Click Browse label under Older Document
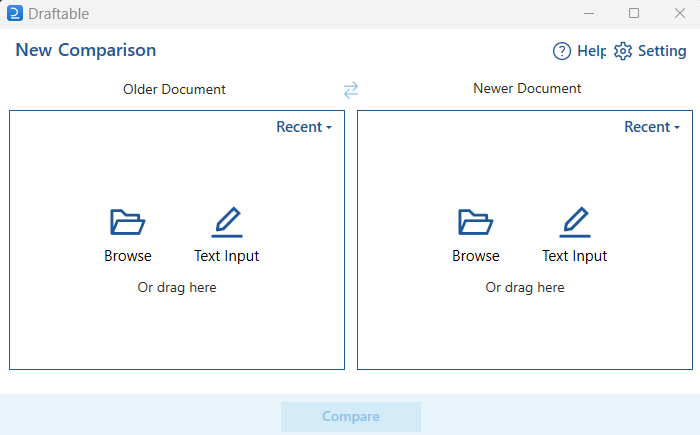Screen dimensions: 700x435 tap(128, 256)
